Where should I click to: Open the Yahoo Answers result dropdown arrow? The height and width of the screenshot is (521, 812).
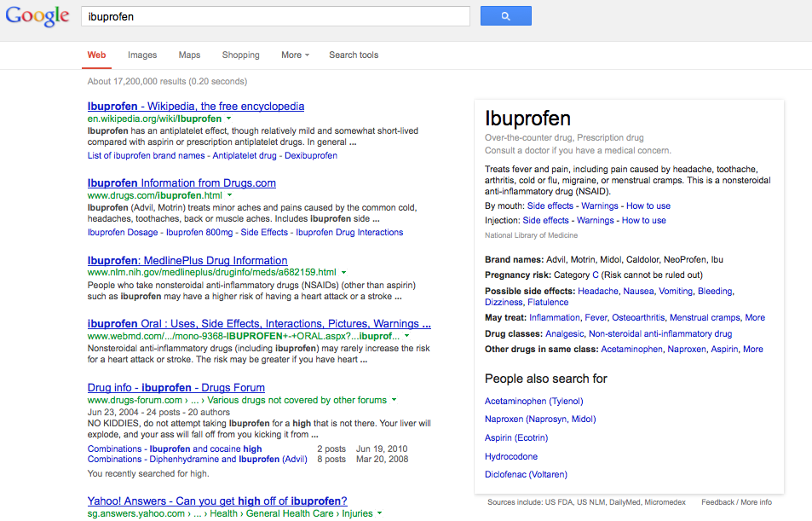click(x=379, y=513)
